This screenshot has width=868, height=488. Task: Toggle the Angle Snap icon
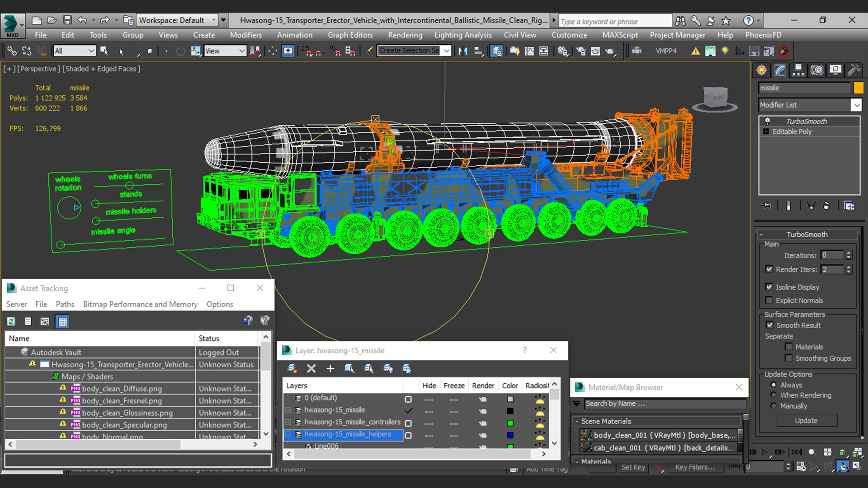tap(320, 51)
